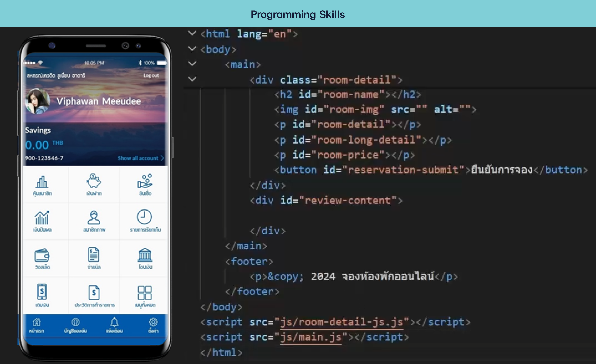Collapse the body tag fold chevron
This screenshot has width=596, height=364.
click(192, 49)
